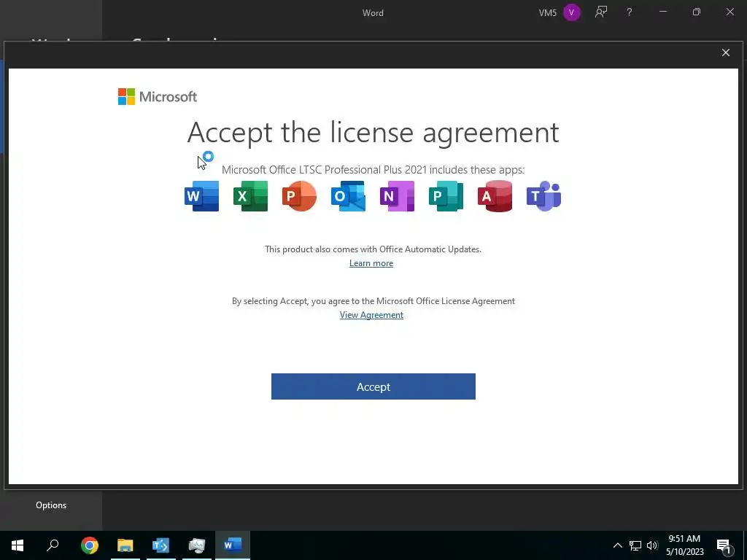747x560 pixels.
Task: Click the Outlook app icon
Action: point(348,195)
